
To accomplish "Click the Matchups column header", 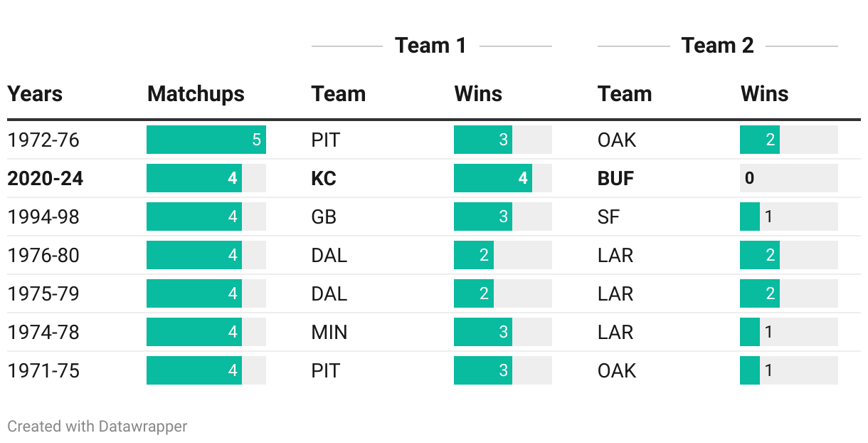I will [x=196, y=94].
